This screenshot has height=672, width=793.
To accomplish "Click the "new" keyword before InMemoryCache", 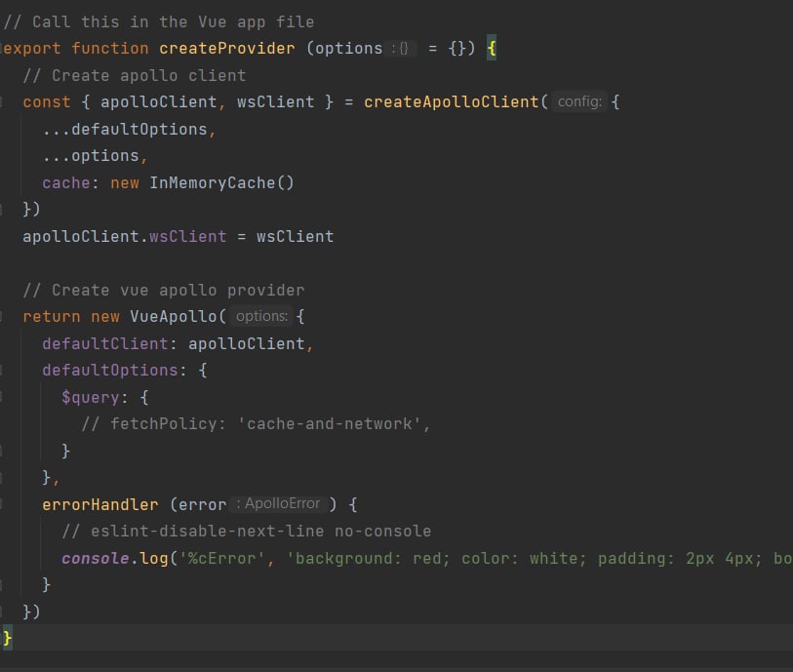I will pos(125,183).
